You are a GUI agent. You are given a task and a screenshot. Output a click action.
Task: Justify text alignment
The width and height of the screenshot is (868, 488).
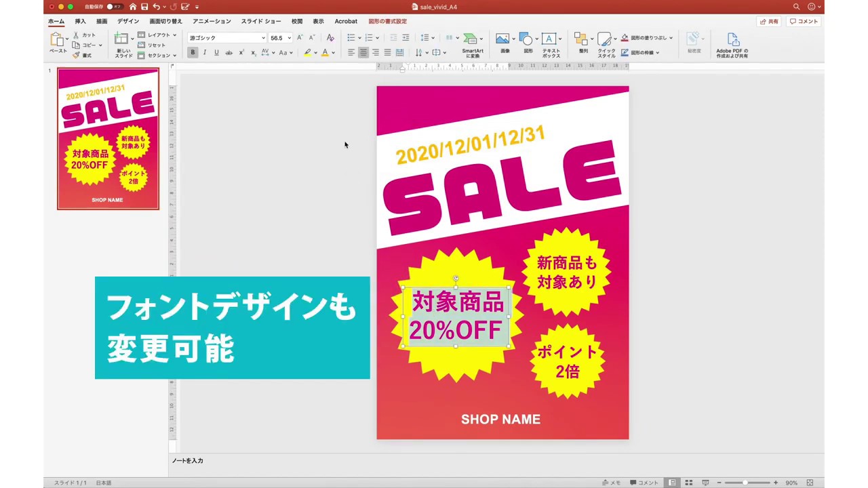click(x=387, y=53)
